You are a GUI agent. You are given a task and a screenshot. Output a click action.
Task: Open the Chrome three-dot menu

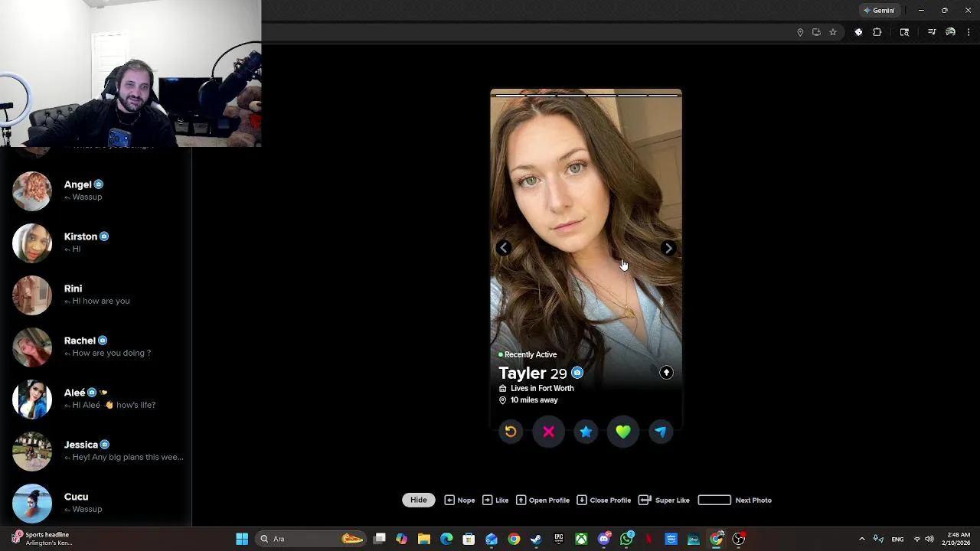tap(969, 32)
